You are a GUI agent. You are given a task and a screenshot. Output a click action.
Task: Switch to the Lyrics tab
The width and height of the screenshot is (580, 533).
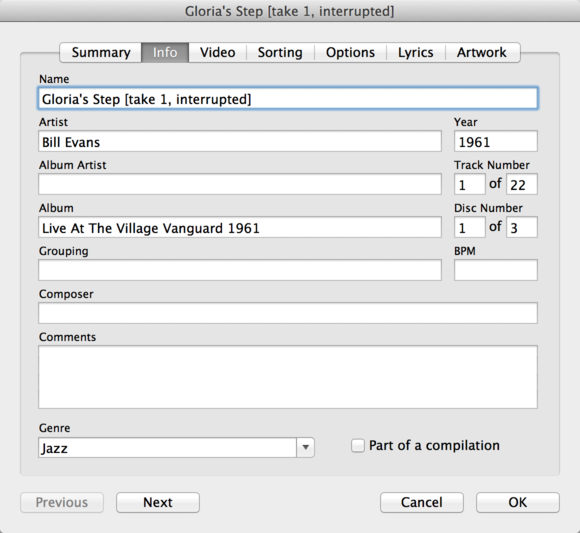[416, 53]
